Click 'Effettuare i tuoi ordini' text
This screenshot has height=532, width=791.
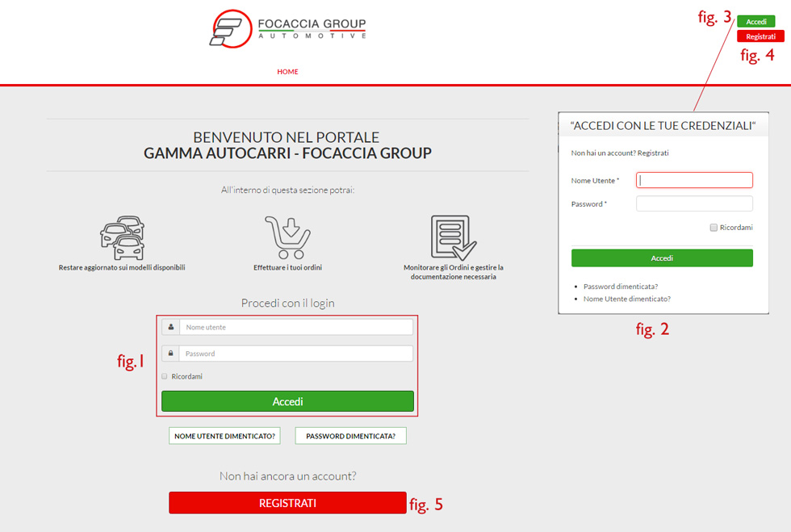tap(287, 267)
